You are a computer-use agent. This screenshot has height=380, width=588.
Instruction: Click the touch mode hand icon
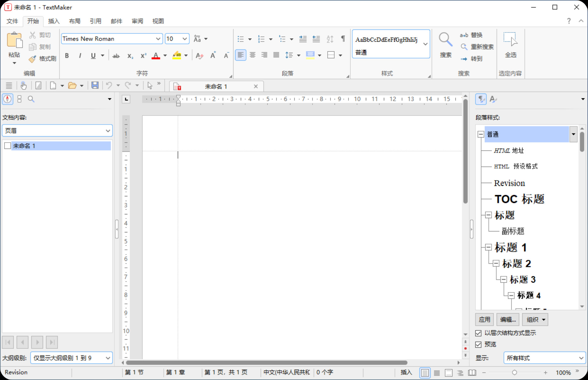point(23,85)
